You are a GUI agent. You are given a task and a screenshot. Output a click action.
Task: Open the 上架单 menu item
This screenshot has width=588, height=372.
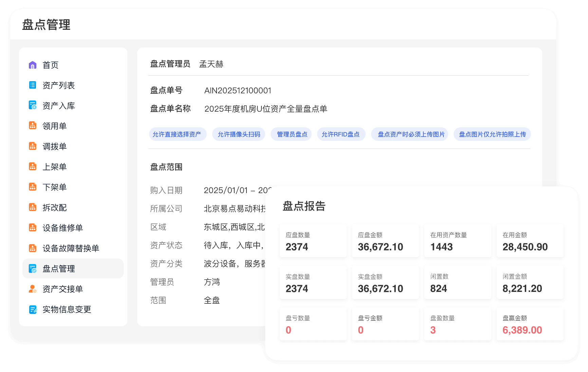click(54, 167)
